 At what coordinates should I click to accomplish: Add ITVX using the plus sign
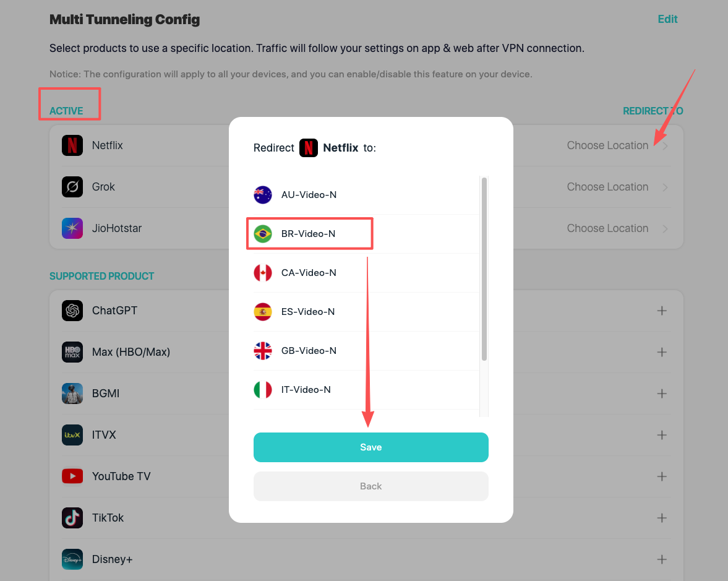[661, 434]
